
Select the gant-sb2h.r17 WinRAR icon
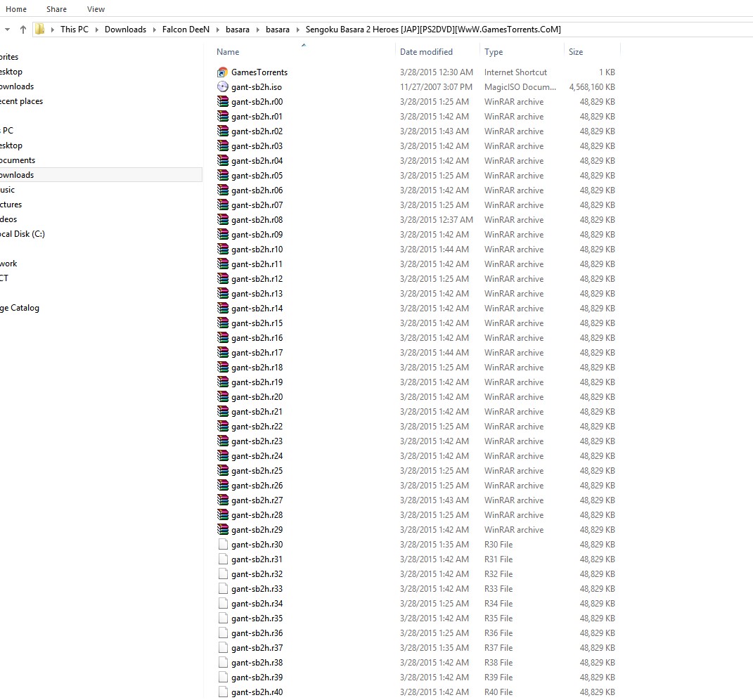[222, 352]
